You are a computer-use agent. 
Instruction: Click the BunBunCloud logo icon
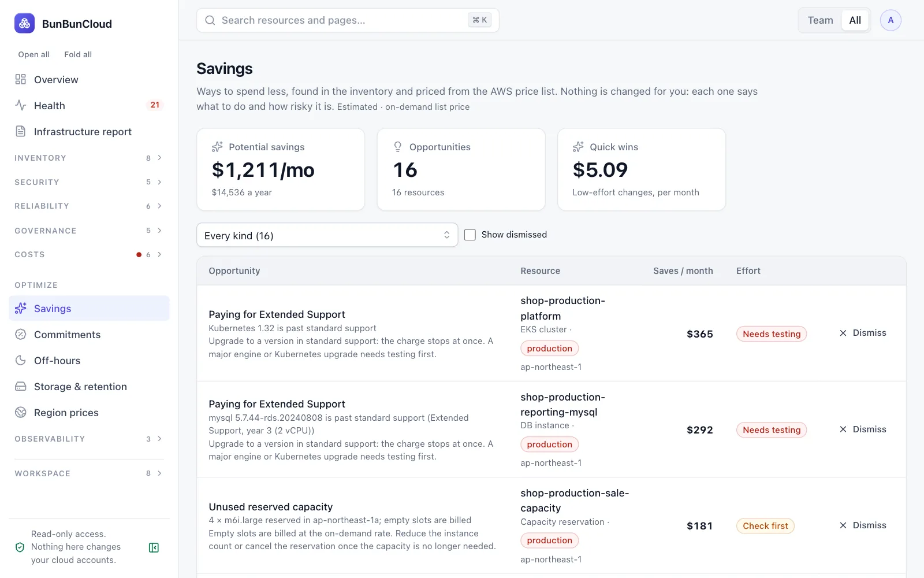pos(24,23)
